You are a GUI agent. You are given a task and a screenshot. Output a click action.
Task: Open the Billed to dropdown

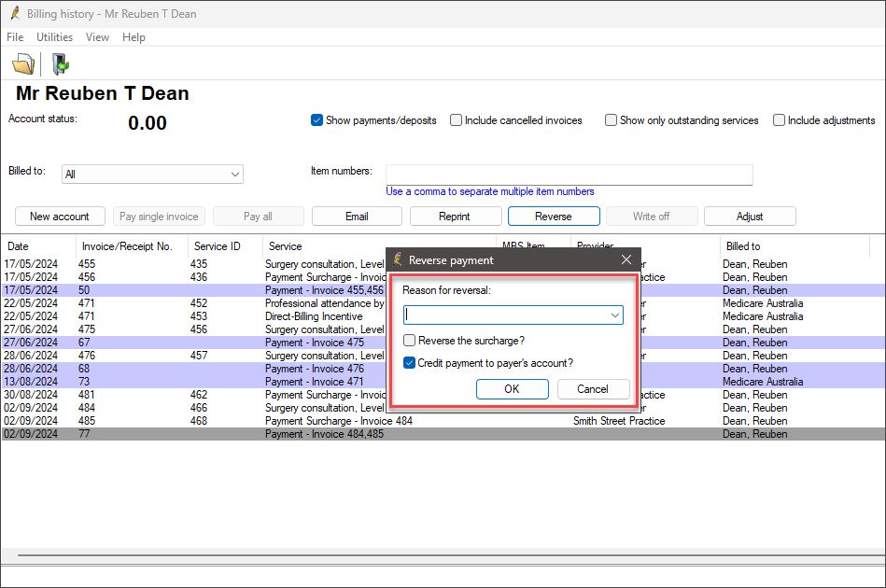pos(234,175)
